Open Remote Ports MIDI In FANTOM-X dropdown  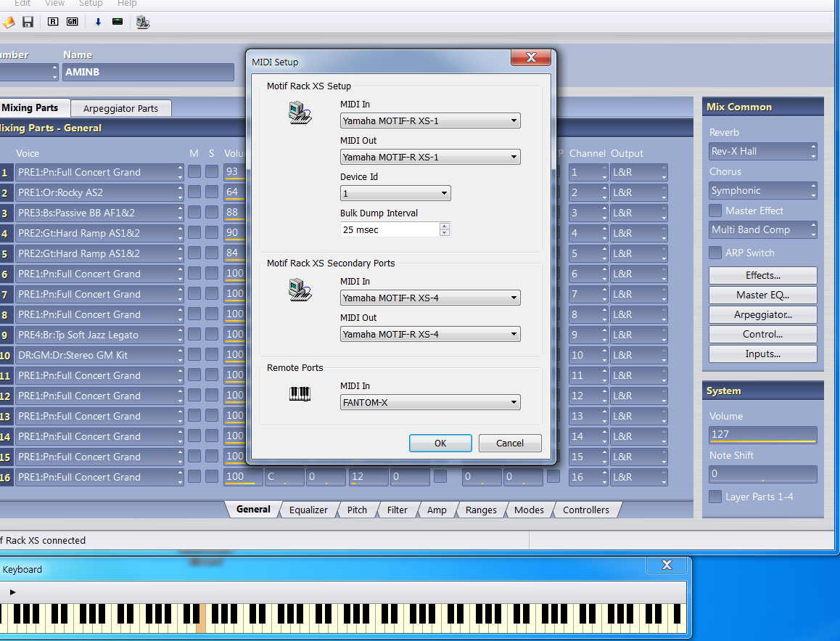click(x=430, y=402)
